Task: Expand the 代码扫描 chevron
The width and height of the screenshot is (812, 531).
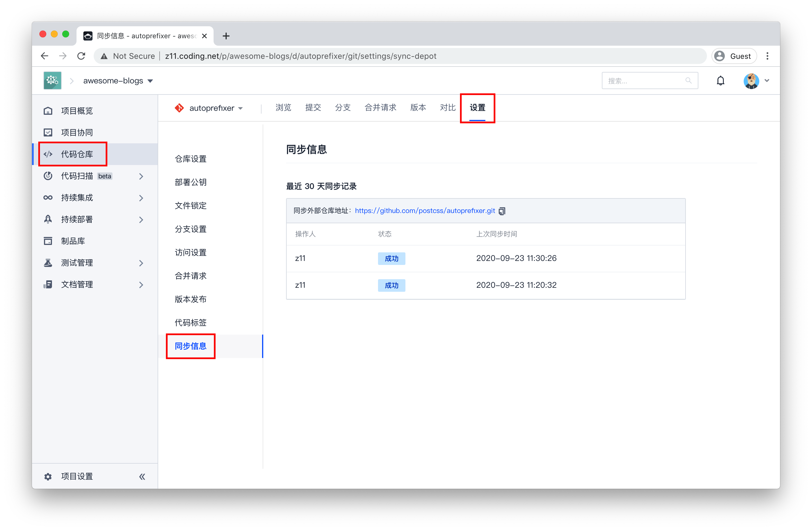Action: pyautogui.click(x=141, y=176)
